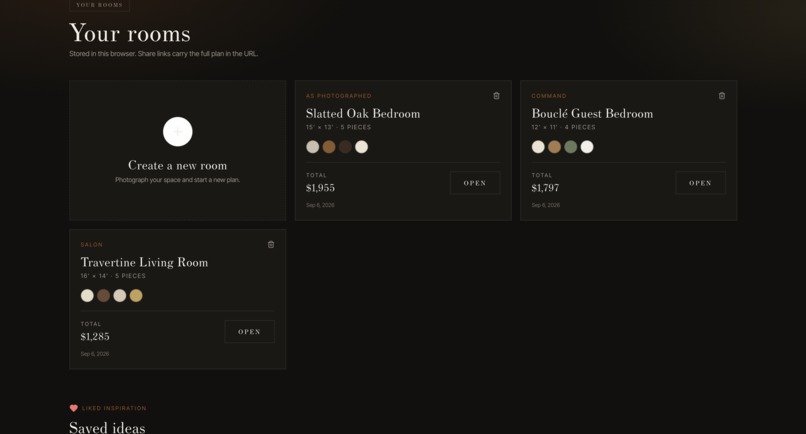The width and height of the screenshot is (806, 434).
Task: Click the 'Stored in this browser' description line
Action: (163, 53)
